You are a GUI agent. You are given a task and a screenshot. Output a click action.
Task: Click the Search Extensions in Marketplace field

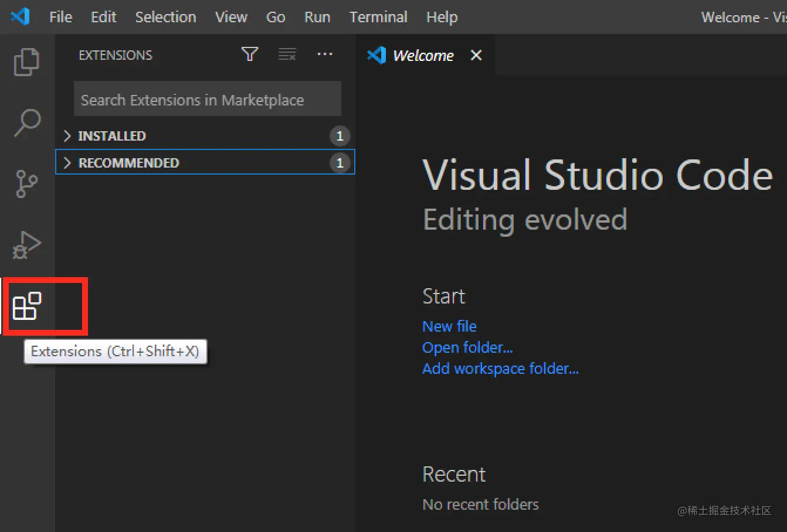pyautogui.click(x=207, y=99)
